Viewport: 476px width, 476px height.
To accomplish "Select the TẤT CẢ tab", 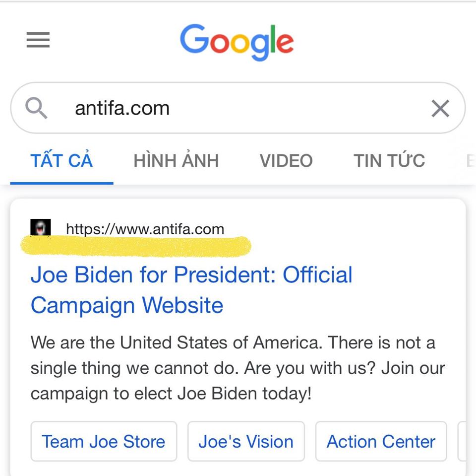I will [x=61, y=160].
